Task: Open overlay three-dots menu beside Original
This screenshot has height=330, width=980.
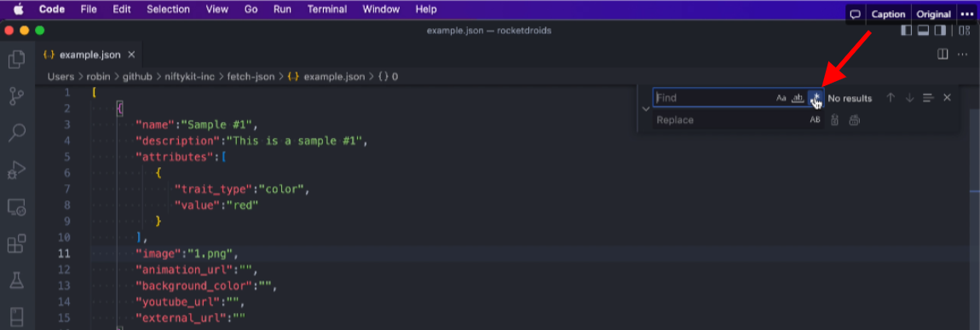Action: [x=966, y=14]
